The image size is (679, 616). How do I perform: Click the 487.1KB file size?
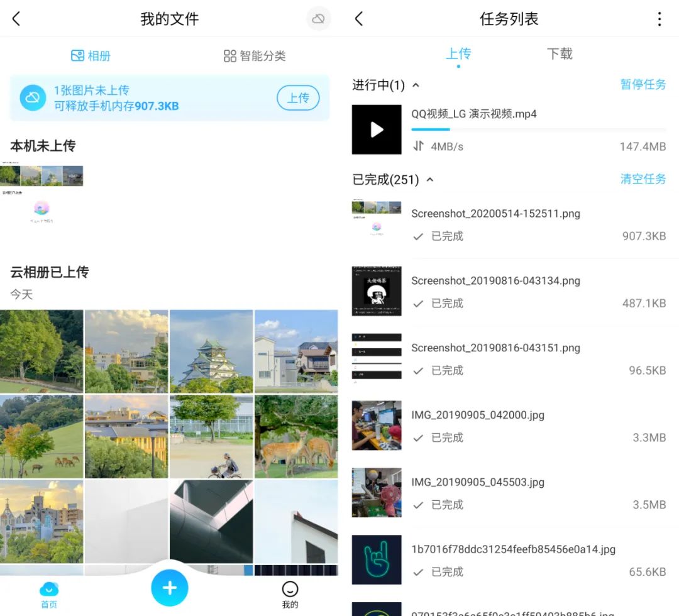point(644,303)
